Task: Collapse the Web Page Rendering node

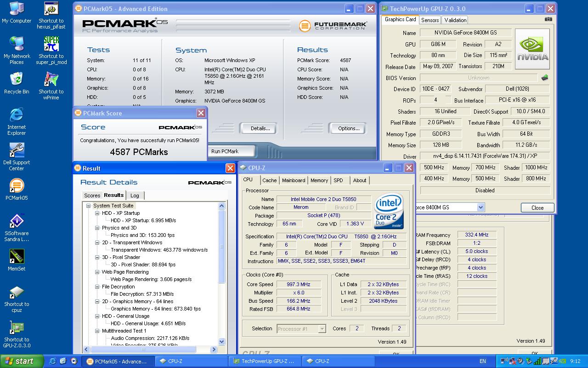Action: tap(97, 272)
